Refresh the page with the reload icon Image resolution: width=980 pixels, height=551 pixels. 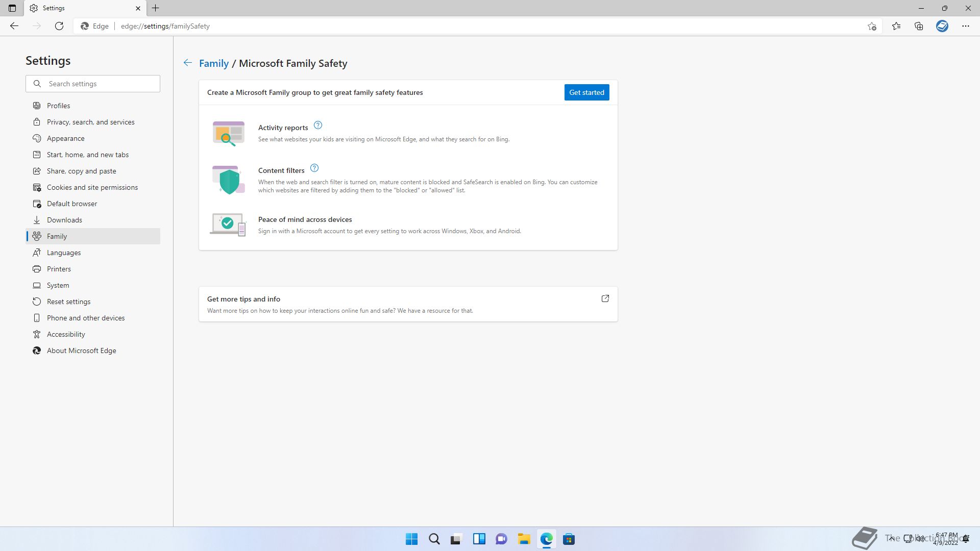click(59, 26)
